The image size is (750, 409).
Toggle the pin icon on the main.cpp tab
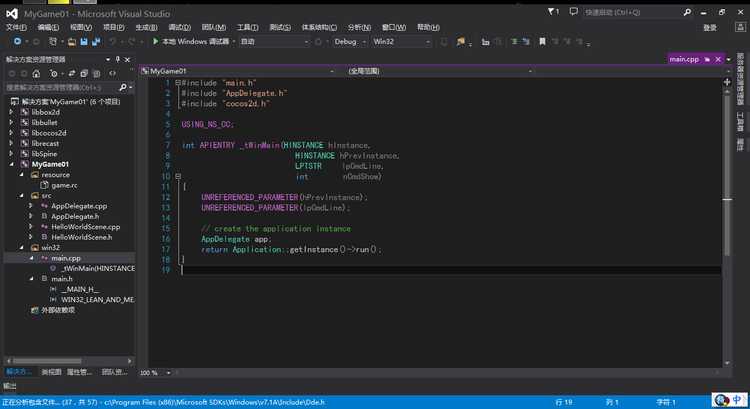click(x=707, y=59)
